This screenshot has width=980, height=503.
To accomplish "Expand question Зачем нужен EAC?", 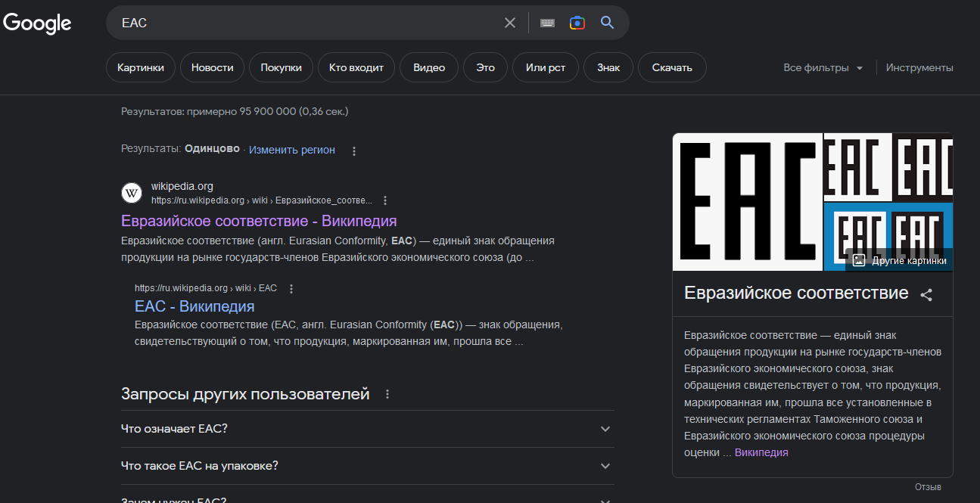I will click(368, 497).
